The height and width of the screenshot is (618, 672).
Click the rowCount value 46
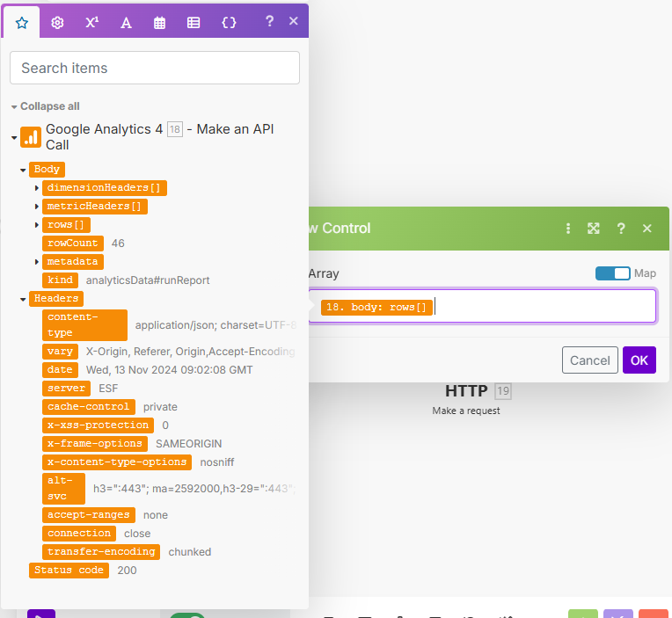tap(118, 244)
